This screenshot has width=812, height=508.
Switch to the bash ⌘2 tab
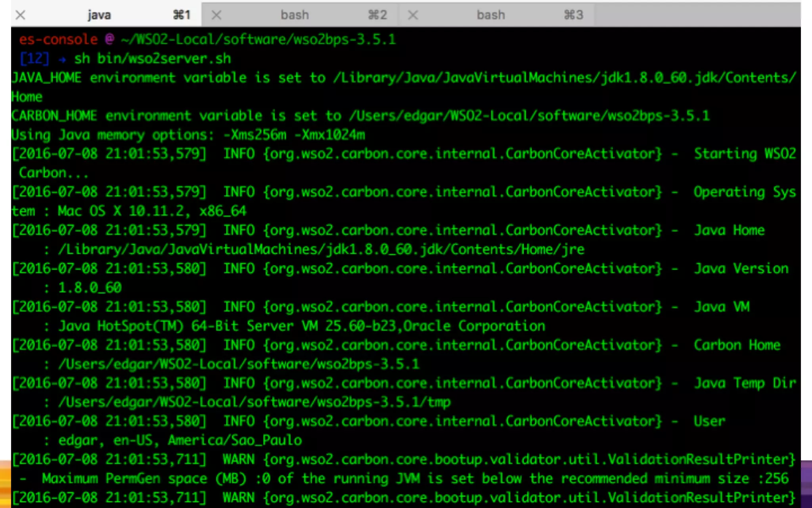coord(295,15)
